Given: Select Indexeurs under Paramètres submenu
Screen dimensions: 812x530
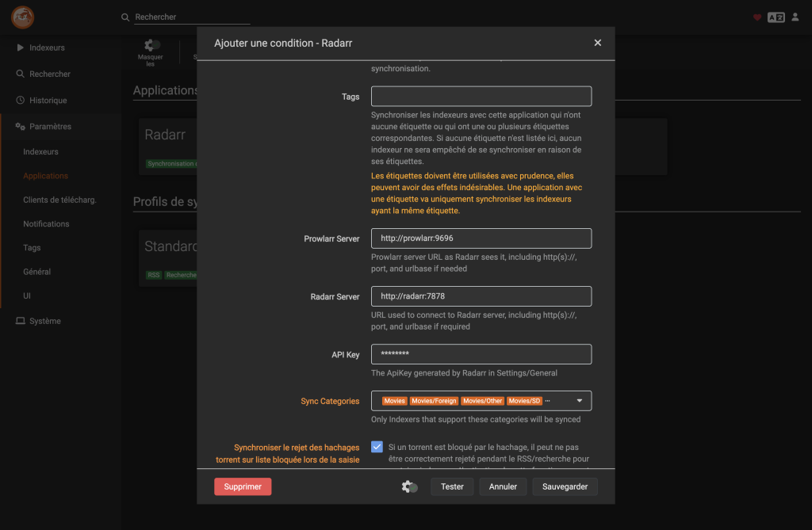Looking at the screenshot, I should click(40, 151).
